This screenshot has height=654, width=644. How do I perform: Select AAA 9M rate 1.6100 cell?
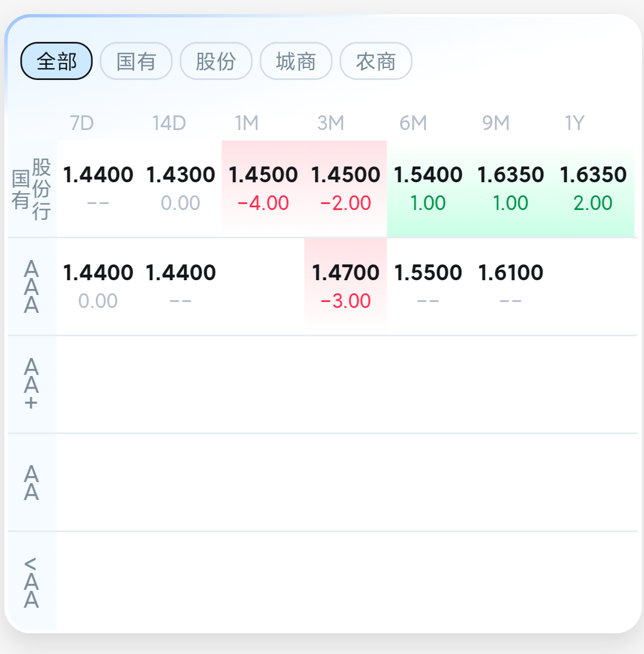point(511,286)
